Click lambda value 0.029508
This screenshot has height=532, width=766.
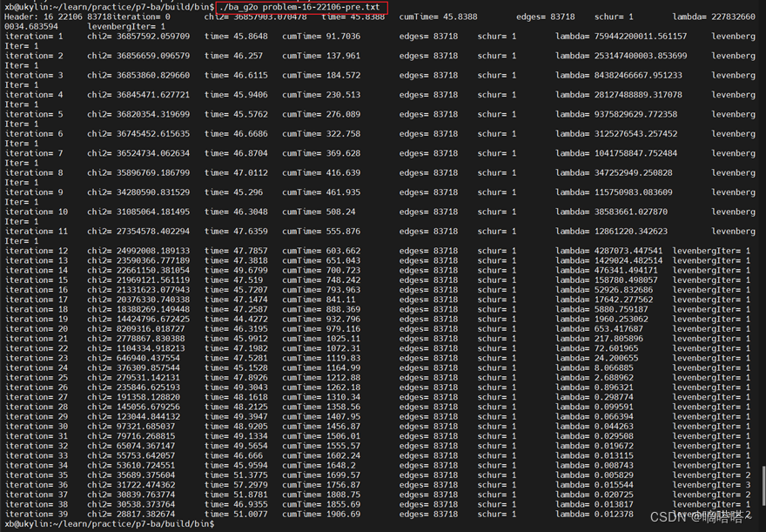pyautogui.click(x=614, y=437)
